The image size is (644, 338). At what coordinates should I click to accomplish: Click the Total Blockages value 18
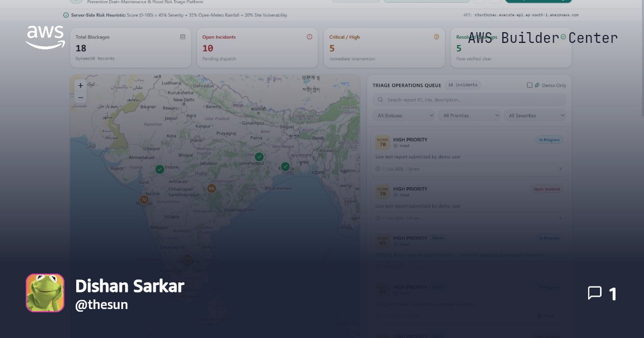(x=80, y=48)
